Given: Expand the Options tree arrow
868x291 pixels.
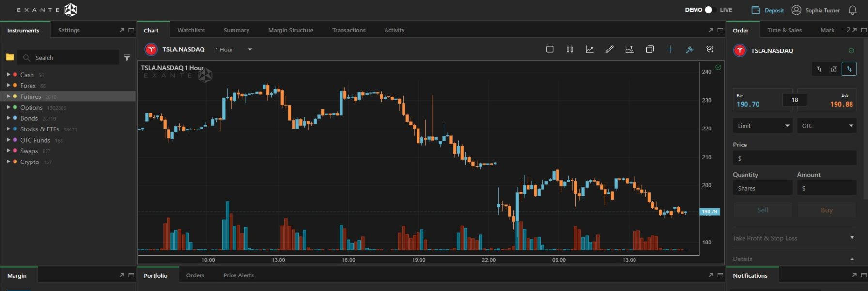Looking at the screenshot, I should click(8, 107).
